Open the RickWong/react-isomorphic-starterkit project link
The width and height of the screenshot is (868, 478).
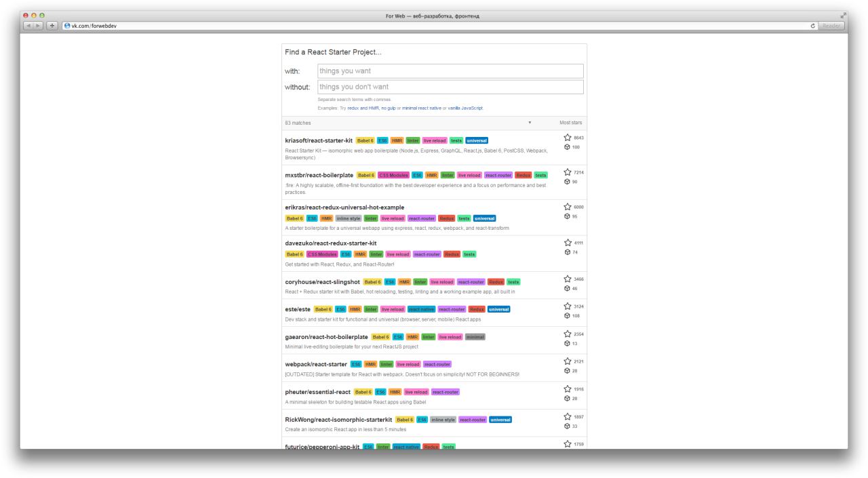click(338, 419)
